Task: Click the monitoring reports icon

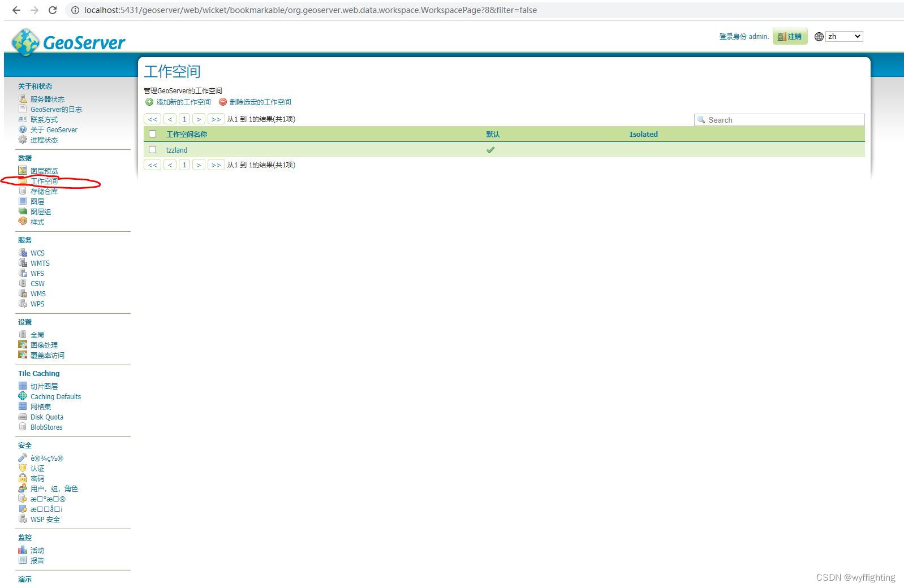Action: pyautogui.click(x=23, y=560)
